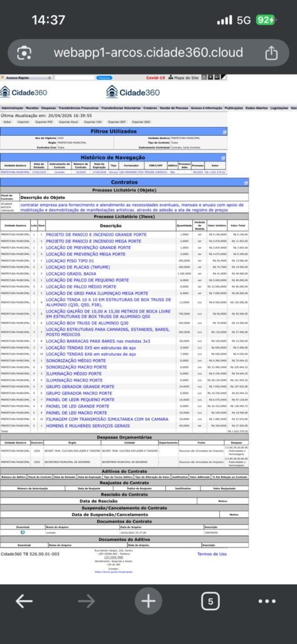This screenshot has height=644, width=297.
Task: Open the tab switcher showing 5 tabs
Action: pos(210,601)
